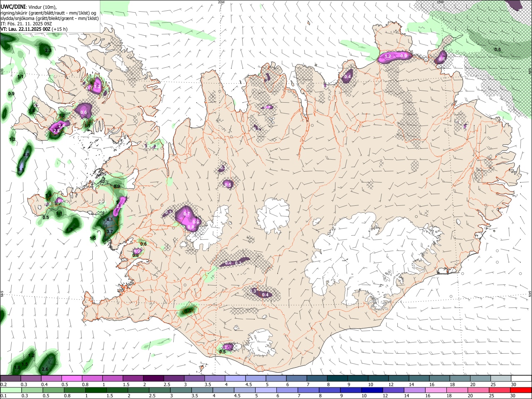Click the 4.1 precipitation value label
This screenshot has width=532, height=399.
click(x=110, y=219)
